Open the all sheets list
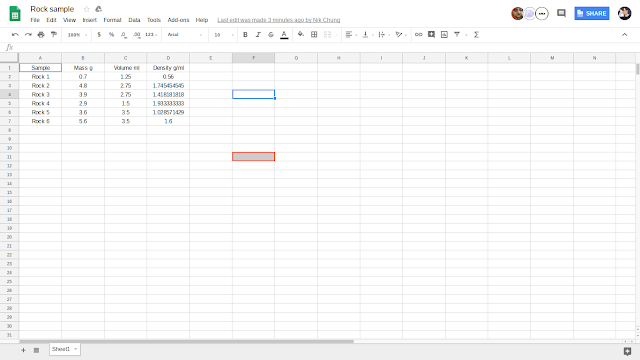The width and height of the screenshot is (640, 360). [x=36, y=350]
